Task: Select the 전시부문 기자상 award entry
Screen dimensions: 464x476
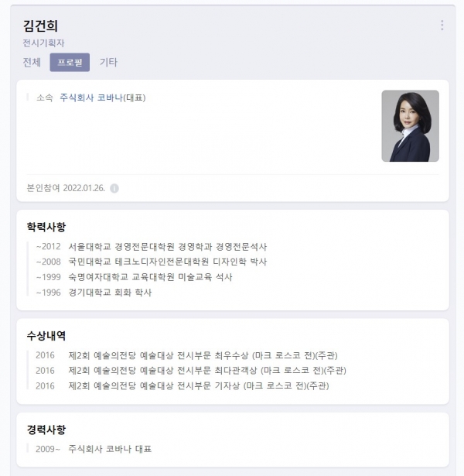Action: 183,386
